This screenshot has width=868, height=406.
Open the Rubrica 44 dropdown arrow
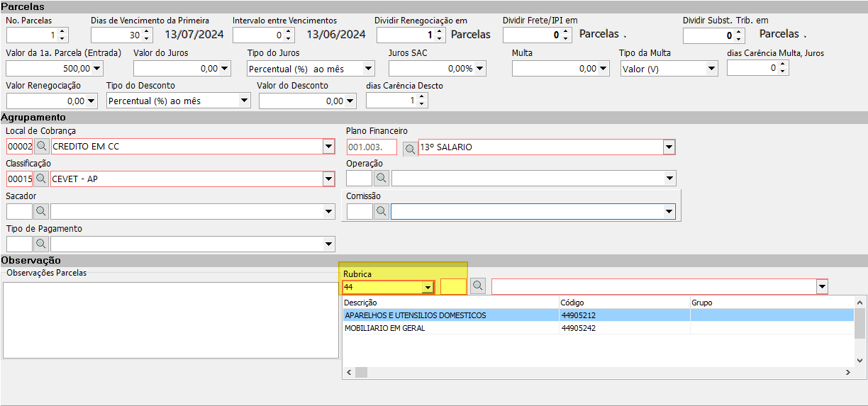coord(427,288)
